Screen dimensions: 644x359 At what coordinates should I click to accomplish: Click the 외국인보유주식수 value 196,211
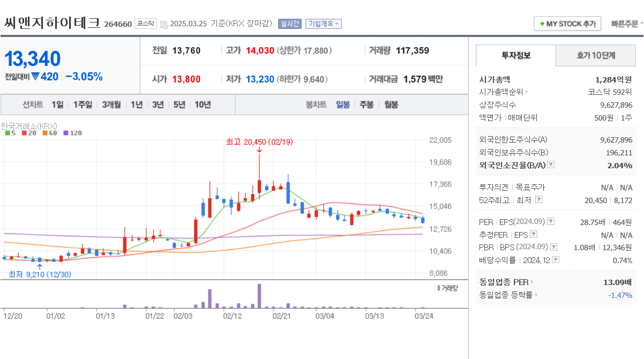pos(619,152)
